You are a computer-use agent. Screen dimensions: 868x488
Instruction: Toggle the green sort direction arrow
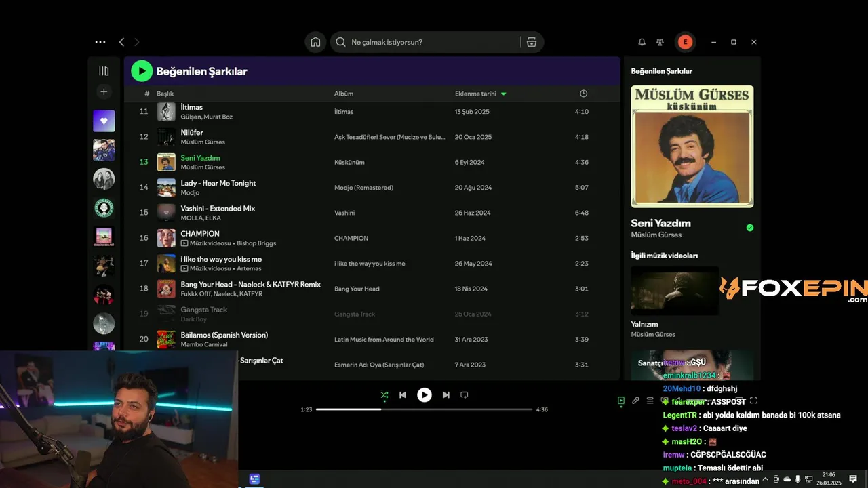503,94
